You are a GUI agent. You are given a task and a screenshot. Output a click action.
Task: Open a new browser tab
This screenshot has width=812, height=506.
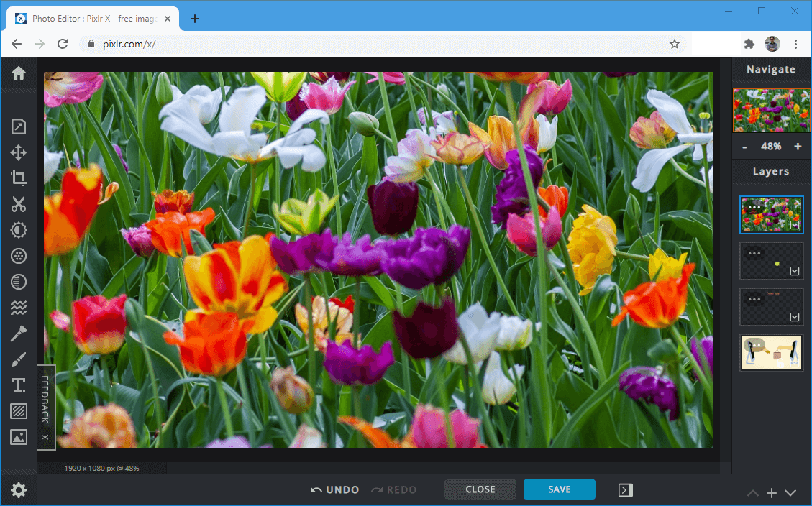[x=194, y=19]
